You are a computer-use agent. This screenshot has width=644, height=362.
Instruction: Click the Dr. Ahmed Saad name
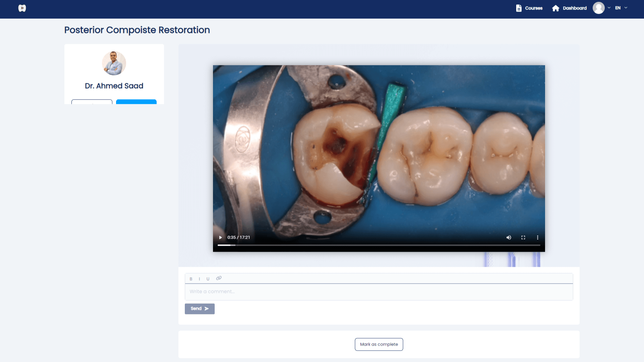click(114, 86)
